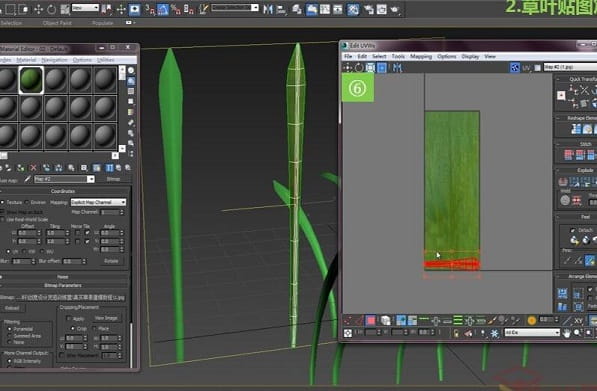Open the Mapping menu in Edit UVWs

(x=421, y=56)
